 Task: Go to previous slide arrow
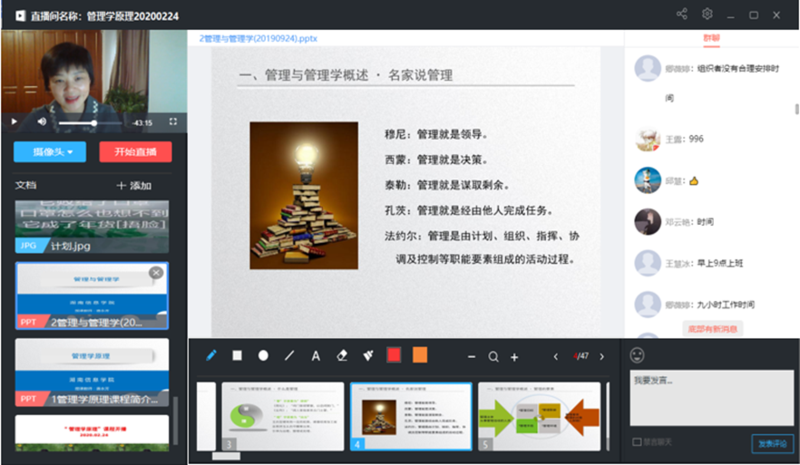tap(556, 357)
